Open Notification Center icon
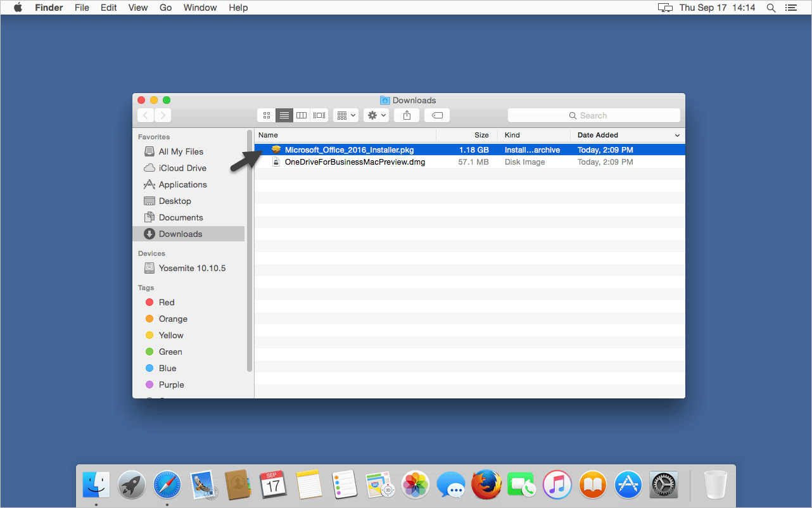The height and width of the screenshot is (508, 812). tap(790, 8)
